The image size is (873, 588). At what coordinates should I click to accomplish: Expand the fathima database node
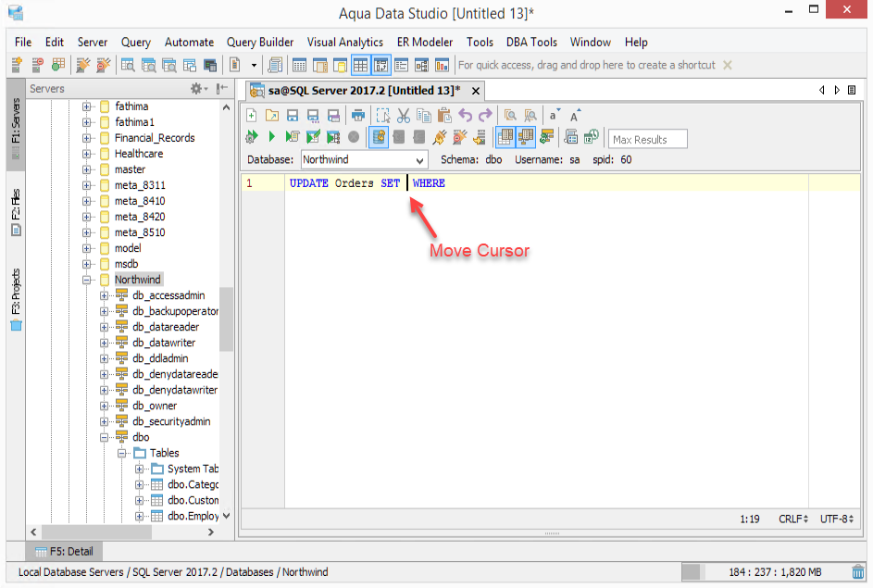coord(86,106)
